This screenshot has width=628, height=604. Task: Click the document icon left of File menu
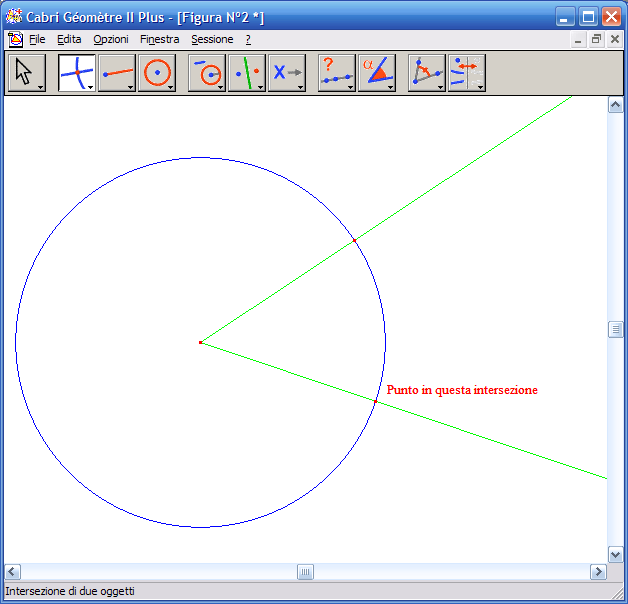(x=15, y=39)
